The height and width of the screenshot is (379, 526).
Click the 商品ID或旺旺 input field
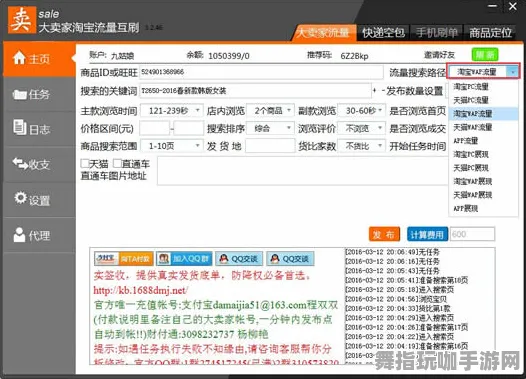(x=261, y=72)
